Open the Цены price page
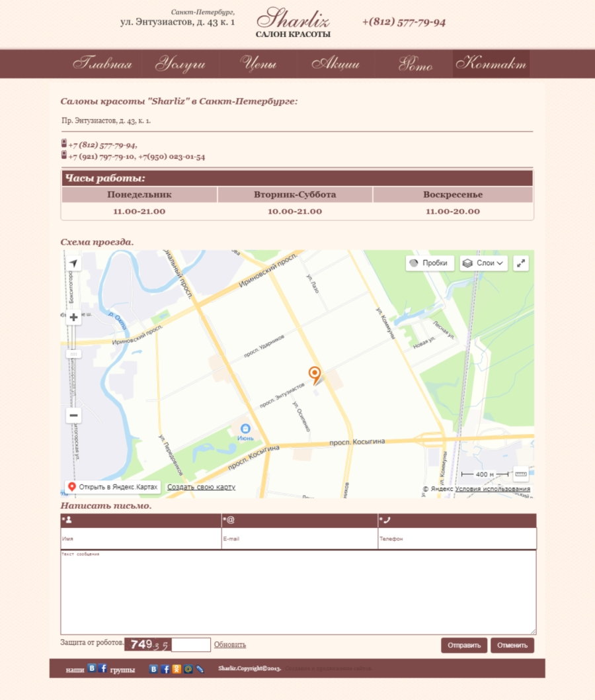 point(258,64)
